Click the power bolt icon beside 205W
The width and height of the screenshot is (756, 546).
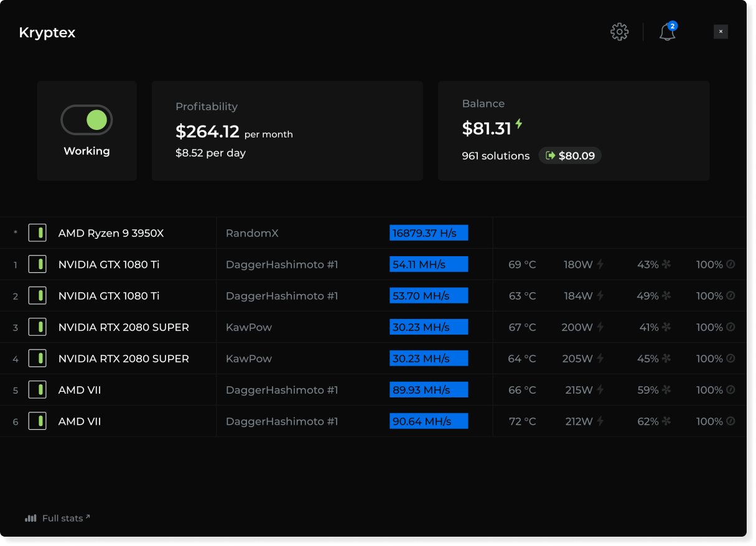tap(600, 358)
